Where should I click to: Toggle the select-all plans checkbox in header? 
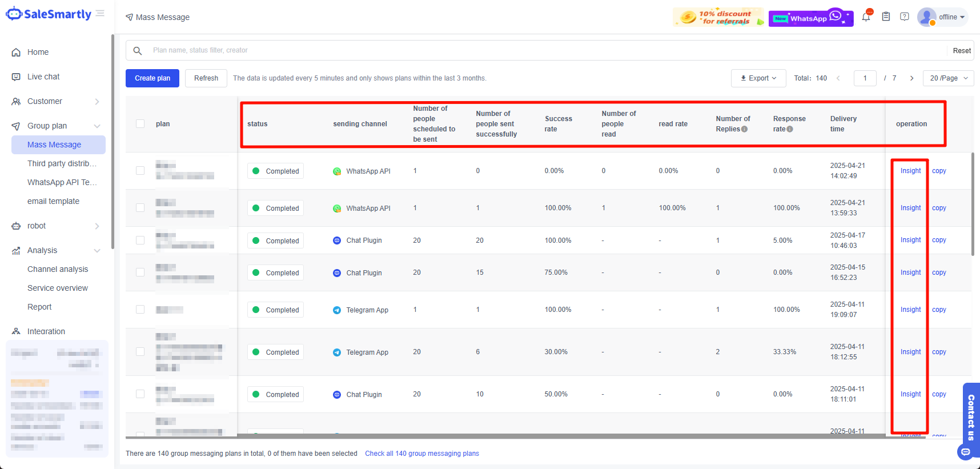click(140, 124)
